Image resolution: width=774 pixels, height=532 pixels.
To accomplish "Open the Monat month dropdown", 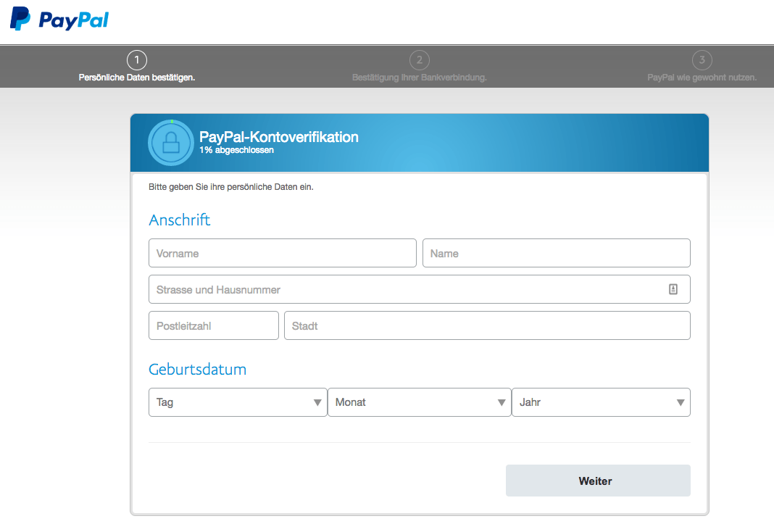I will [x=419, y=402].
